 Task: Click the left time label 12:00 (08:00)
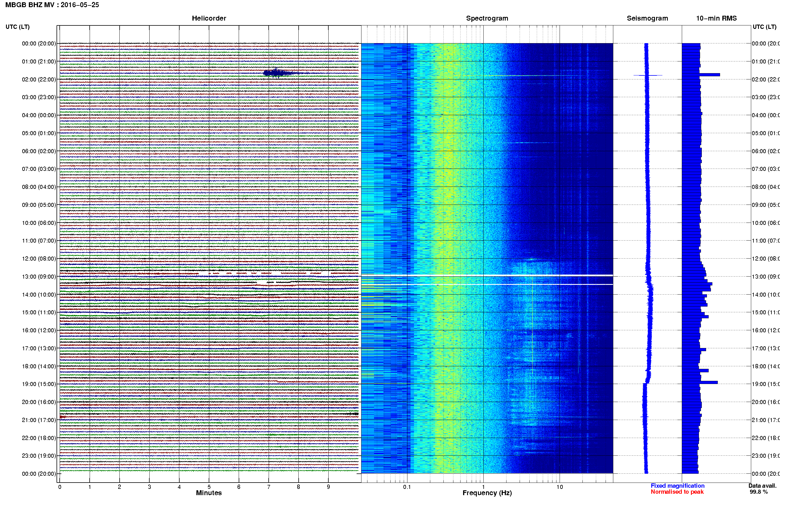pos(39,259)
